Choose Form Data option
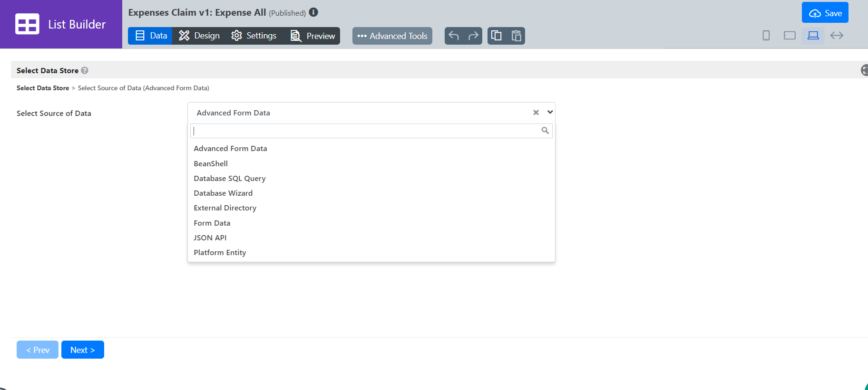 pos(371,223)
